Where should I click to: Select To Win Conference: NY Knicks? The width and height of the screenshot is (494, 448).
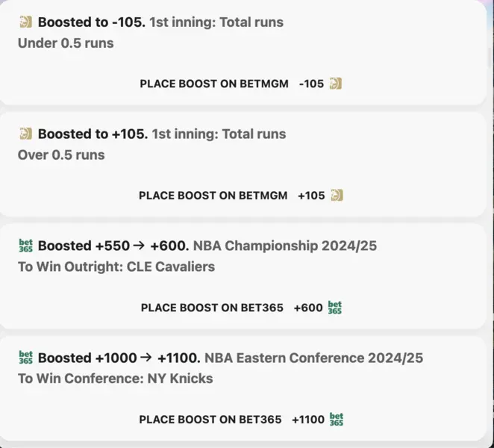coord(116,379)
